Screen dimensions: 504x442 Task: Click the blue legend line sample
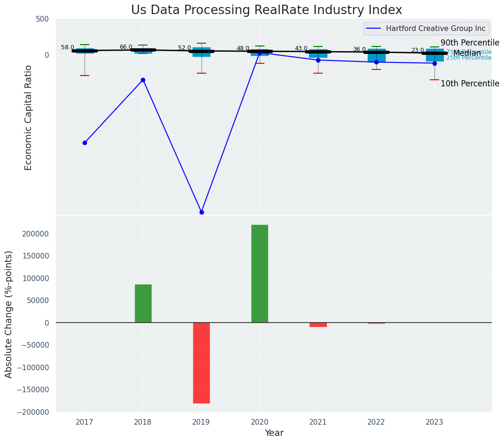click(374, 29)
